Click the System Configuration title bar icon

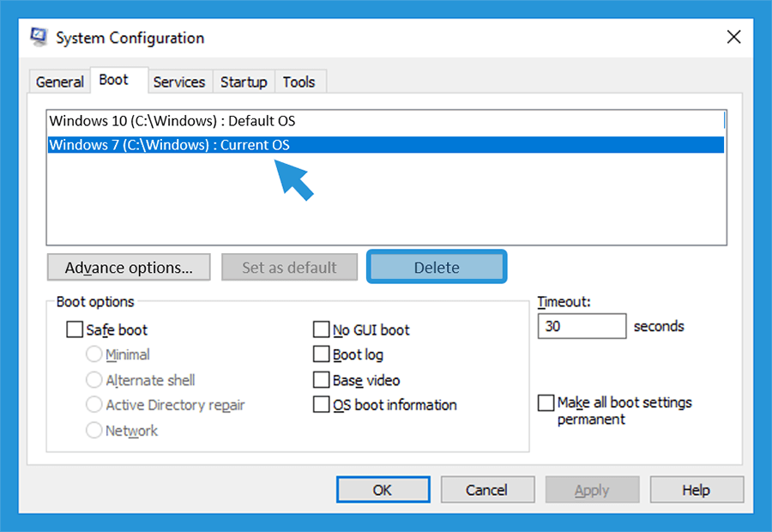[x=39, y=38]
